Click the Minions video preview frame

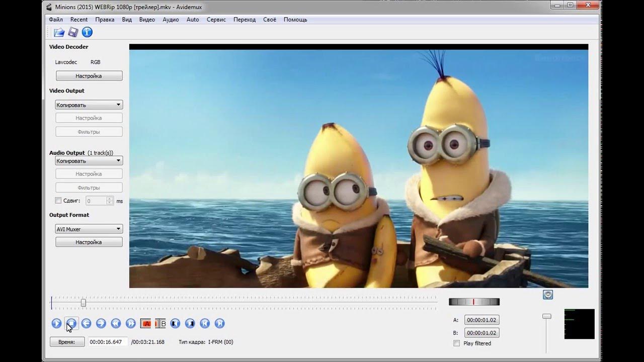point(359,166)
